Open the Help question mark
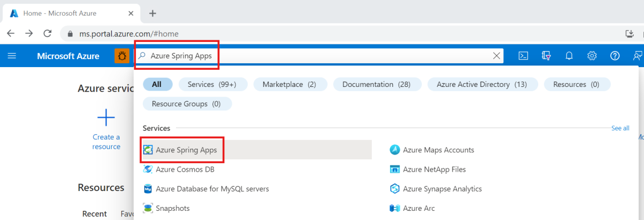 click(x=615, y=56)
